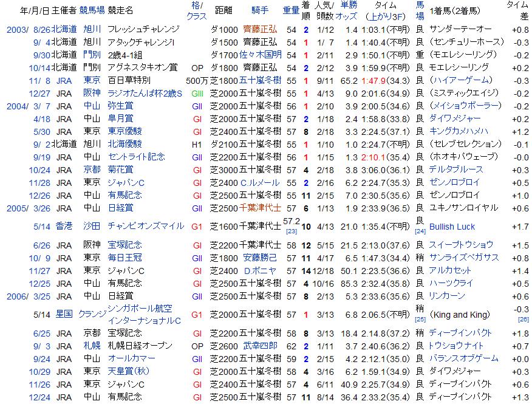Open the 毎日王冠 race link

click(x=125, y=258)
